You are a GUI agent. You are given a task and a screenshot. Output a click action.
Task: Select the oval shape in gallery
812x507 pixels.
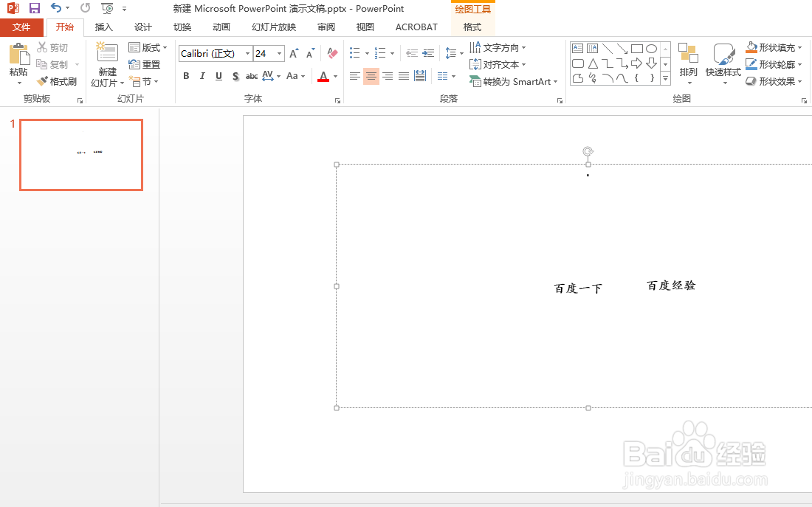pos(652,49)
